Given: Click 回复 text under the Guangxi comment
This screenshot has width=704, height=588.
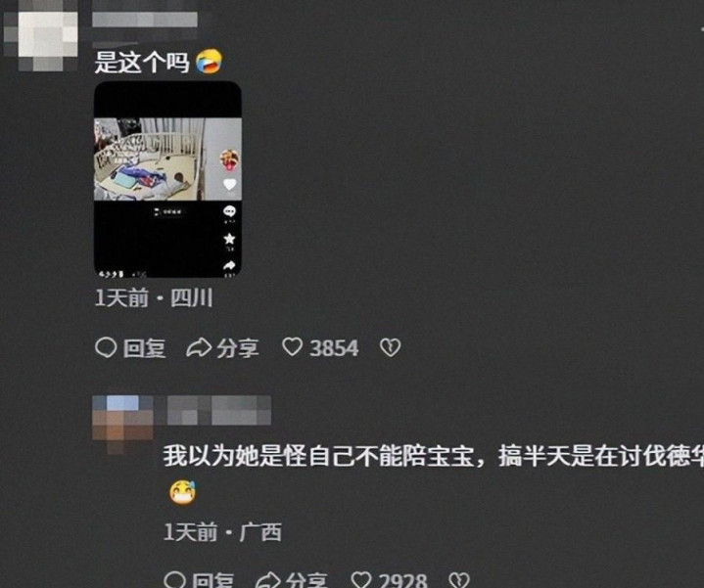Looking at the screenshot, I should [212, 580].
